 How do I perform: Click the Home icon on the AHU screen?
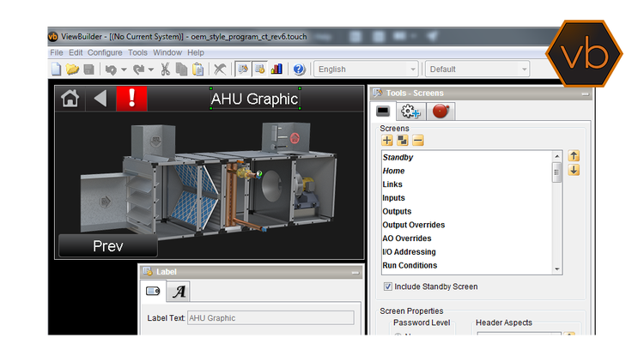coord(70,99)
